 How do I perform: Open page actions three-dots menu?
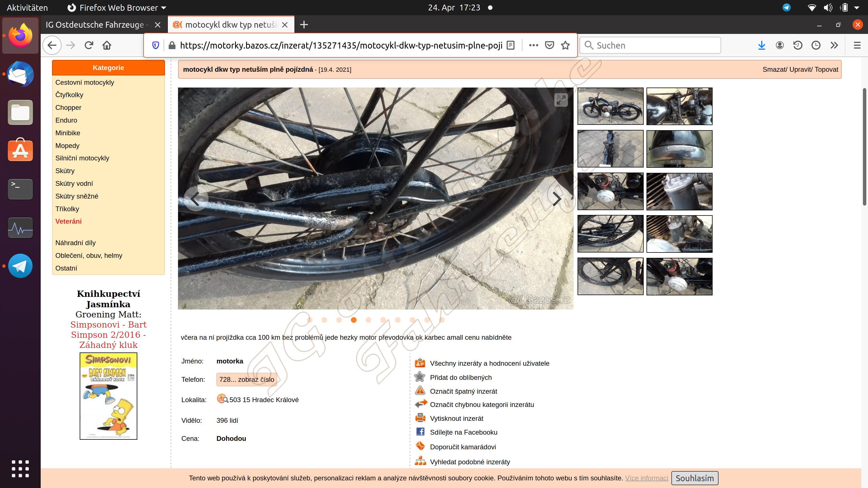click(x=533, y=45)
